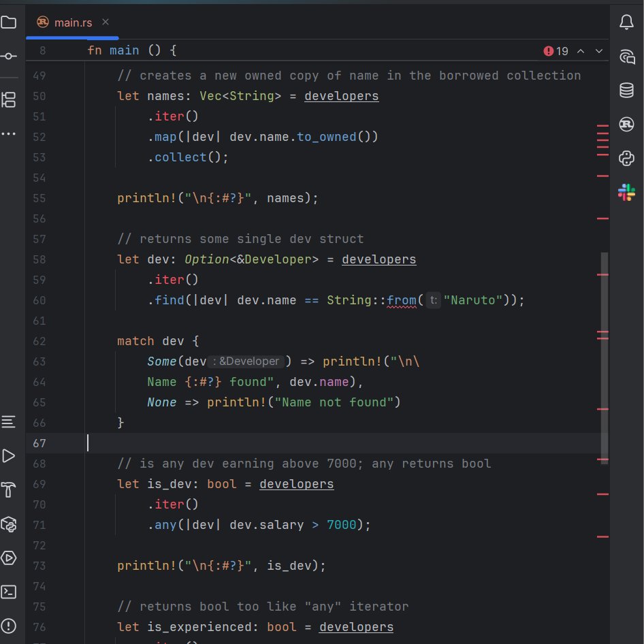Open the Commit tool window

click(x=9, y=57)
